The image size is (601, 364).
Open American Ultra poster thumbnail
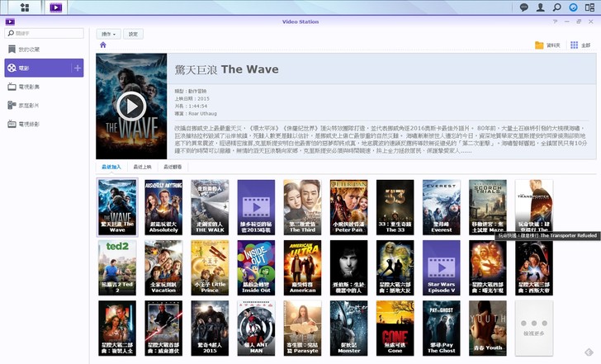tap(302, 267)
